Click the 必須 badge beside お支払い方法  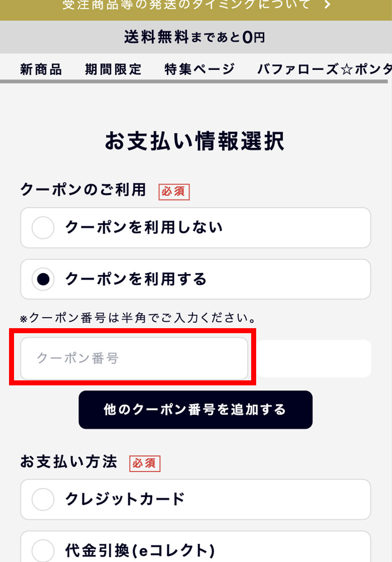(145, 463)
